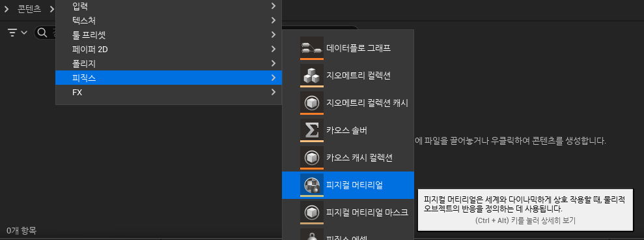This screenshot has height=240, width=644.
Task: Select the 지오메트리 컬렉션 cubes icon
Action: (x=312, y=76)
